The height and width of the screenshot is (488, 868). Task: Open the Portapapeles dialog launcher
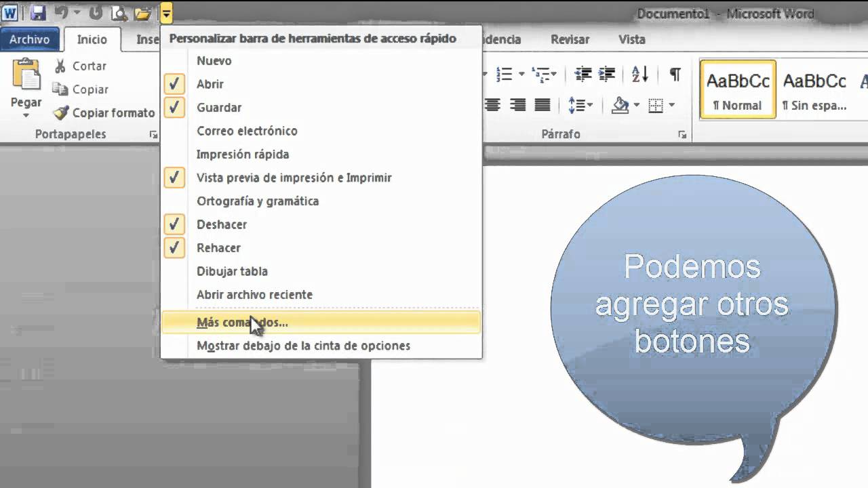tap(153, 135)
